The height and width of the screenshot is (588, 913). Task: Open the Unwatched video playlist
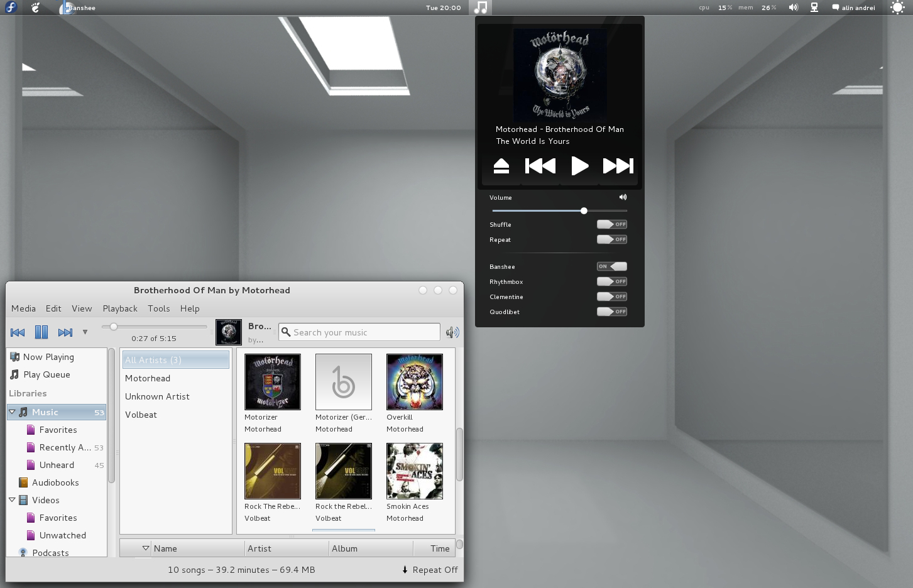(62, 535)
